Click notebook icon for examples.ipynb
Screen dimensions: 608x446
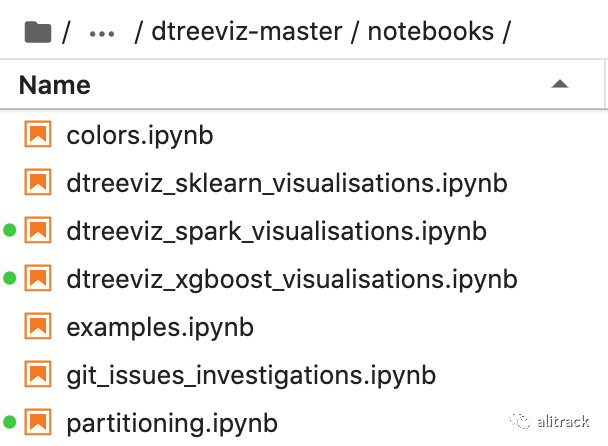(38, 326)
